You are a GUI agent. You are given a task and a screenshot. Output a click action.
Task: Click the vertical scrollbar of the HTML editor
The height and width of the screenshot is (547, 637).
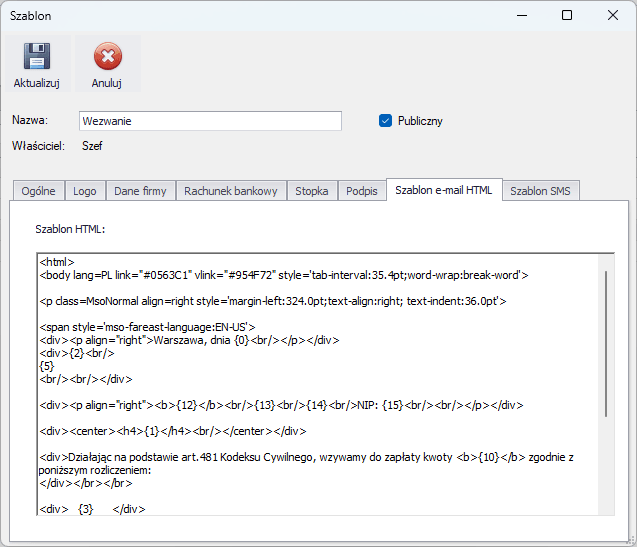606,343
